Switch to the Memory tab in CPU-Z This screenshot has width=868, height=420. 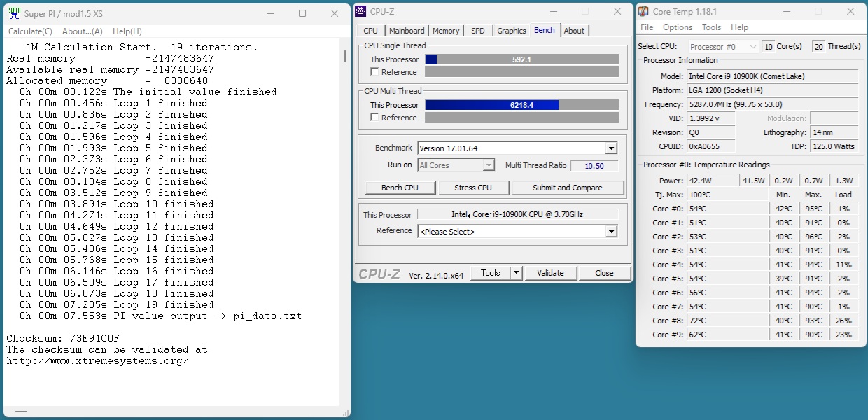446,31
